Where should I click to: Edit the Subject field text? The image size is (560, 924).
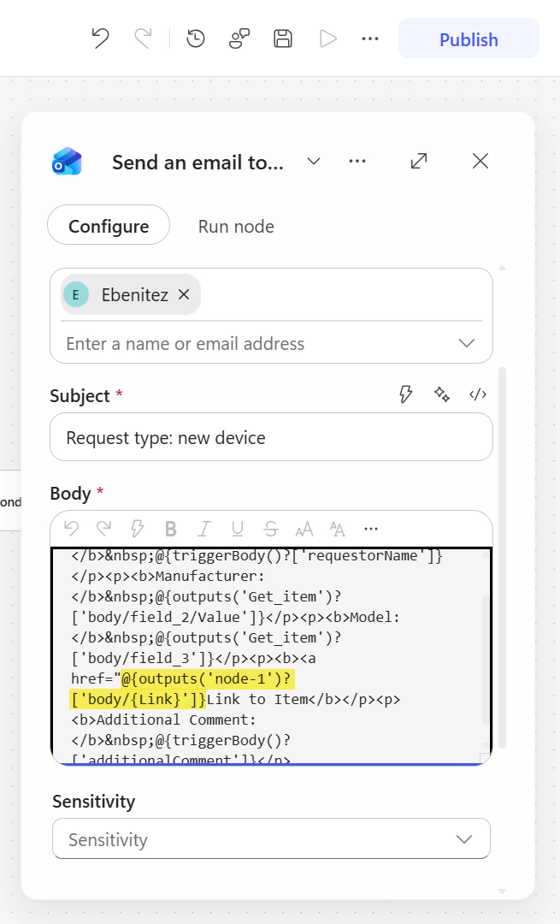[272, 437]
